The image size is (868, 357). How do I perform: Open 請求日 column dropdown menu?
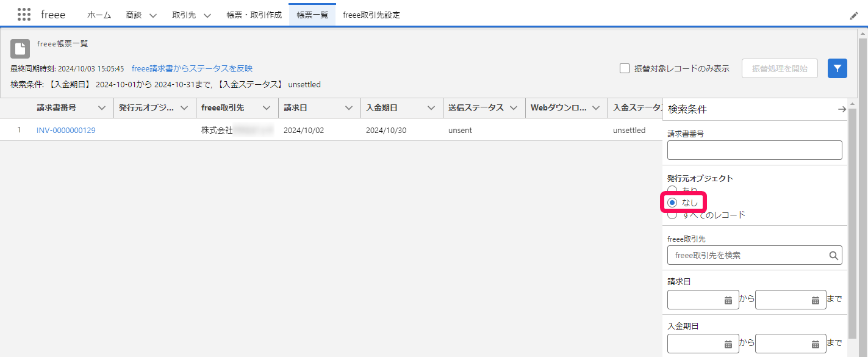[348, 108]
